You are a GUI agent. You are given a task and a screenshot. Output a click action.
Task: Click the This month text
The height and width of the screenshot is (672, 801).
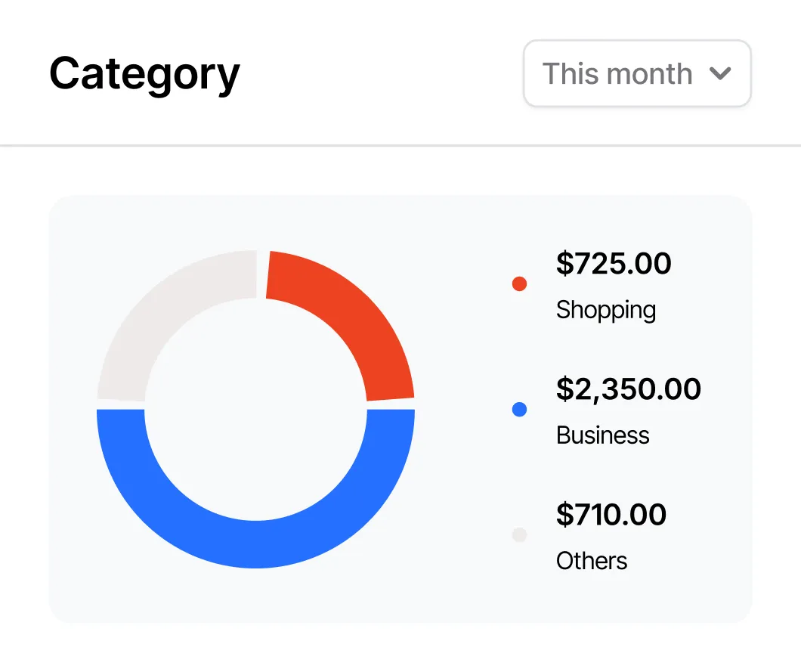(x=617, y=74)
